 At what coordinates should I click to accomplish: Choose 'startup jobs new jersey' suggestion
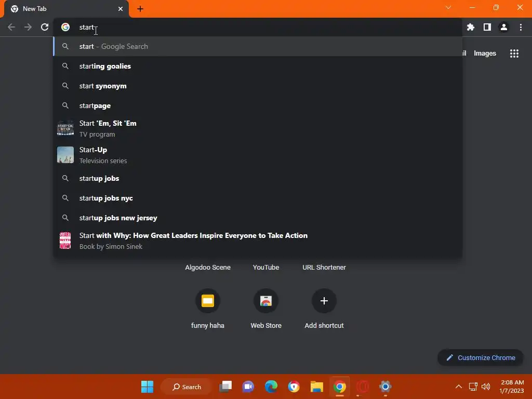point(258,218)
